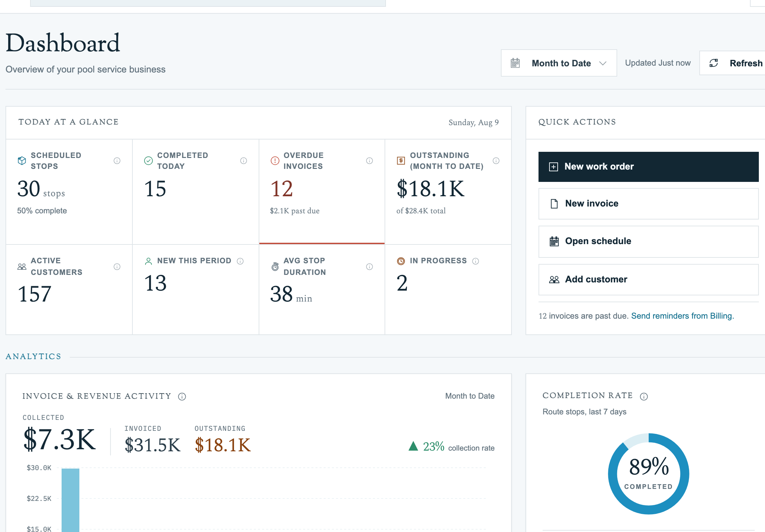Click the $31.5K invoiced amount
The image size is (765, 532).
coord(153,445)
